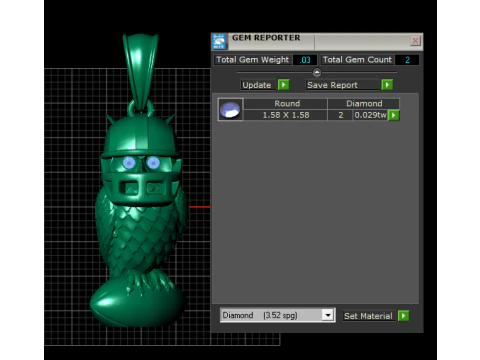Click the green arrow next to Save Report

(x=387, y=85)
